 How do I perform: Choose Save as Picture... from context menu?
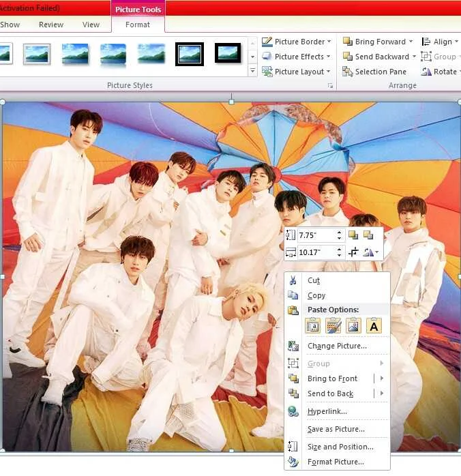(x=337, y=429)
